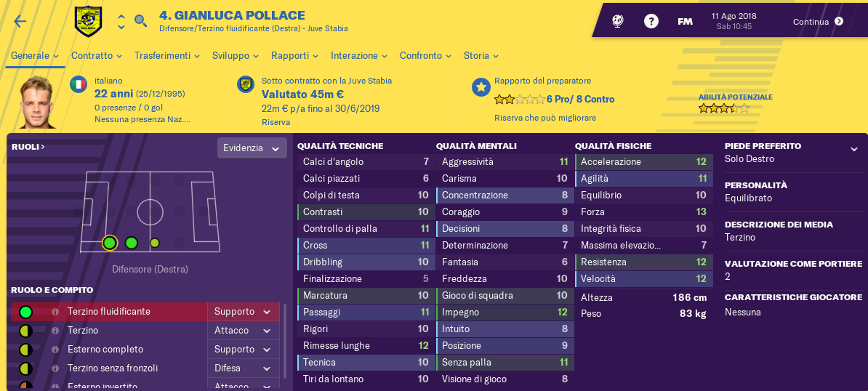Select the Terzino role indicator circle
The image size is (868, 391).
25,331
